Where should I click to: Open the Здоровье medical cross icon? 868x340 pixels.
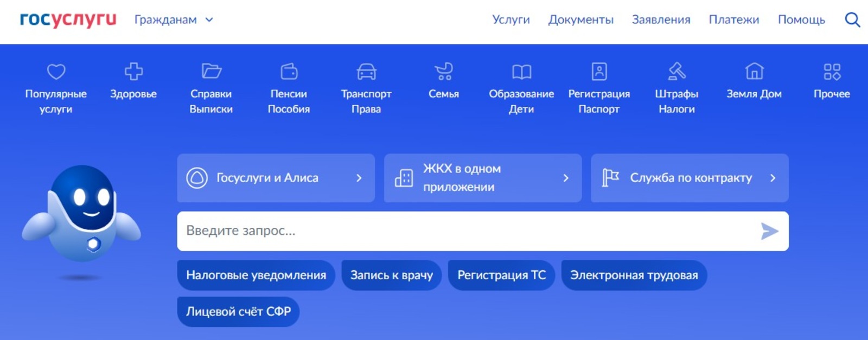133,72
